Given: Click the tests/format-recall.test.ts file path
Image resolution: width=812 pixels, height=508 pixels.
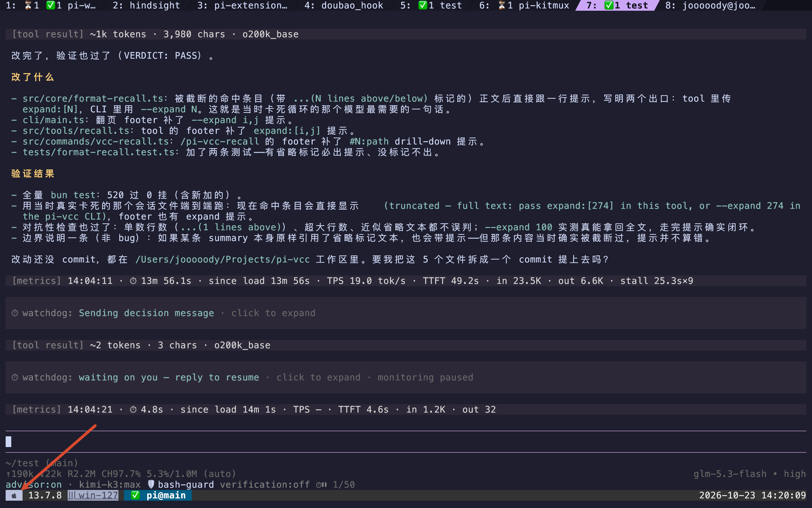Looking at the screenshot, I should [x=99, y=152].
